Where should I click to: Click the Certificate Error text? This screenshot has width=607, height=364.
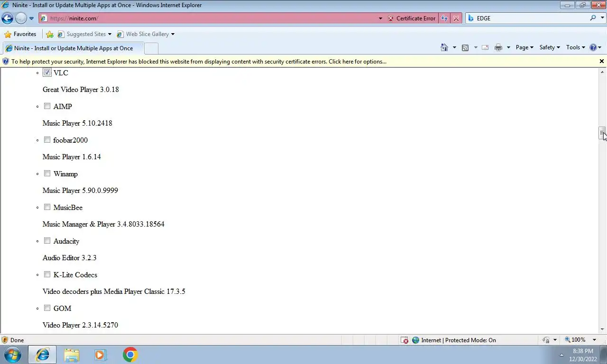(416, 18)
